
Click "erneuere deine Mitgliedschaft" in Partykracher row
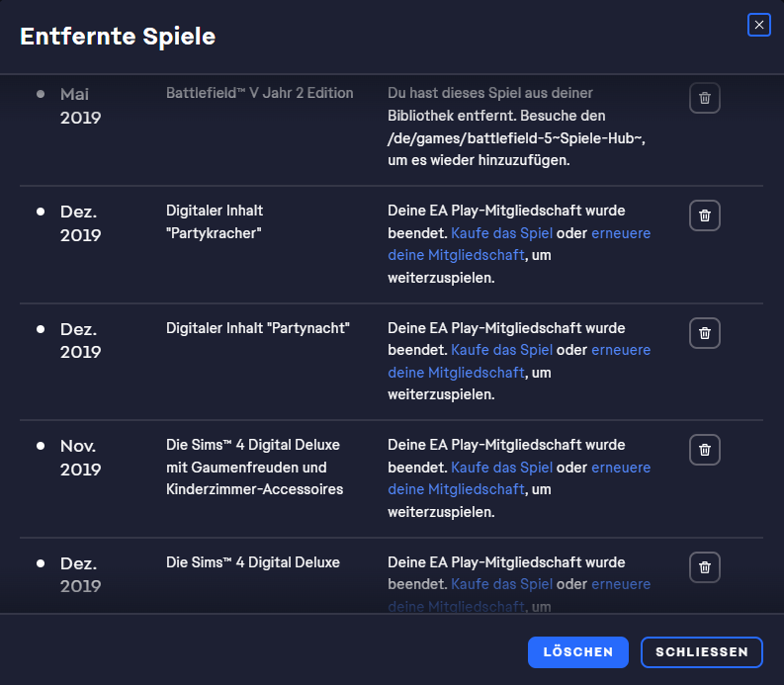point(621,234)
